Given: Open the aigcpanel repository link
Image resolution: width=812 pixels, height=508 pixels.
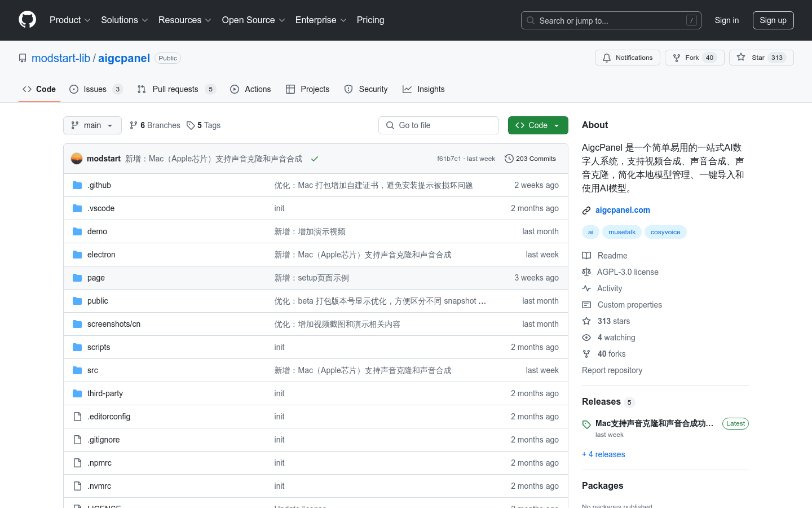Looking at the screenshot, I should click(124, 58).
